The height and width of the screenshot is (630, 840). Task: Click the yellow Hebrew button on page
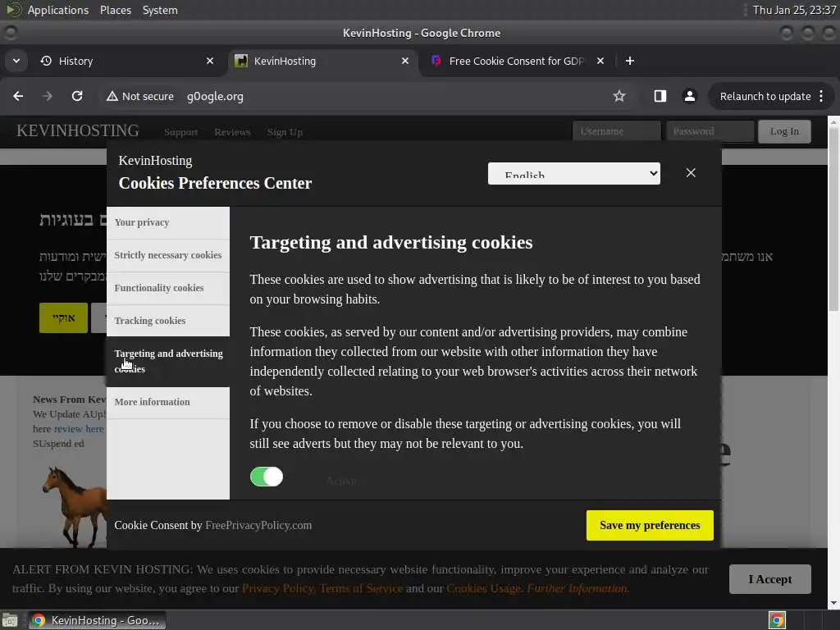(x=63, y=317)
